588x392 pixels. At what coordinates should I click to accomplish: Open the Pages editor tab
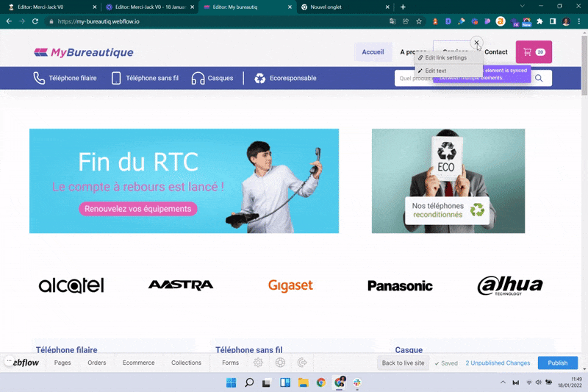click(62, 363)
